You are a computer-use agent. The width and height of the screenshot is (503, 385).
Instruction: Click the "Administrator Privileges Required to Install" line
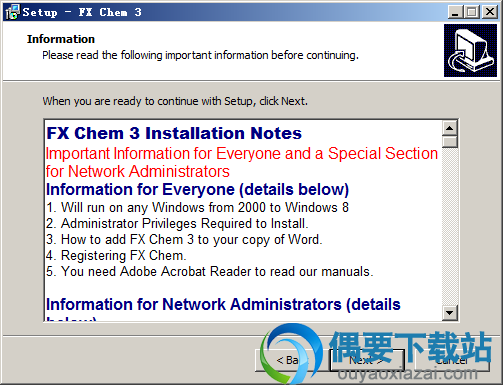(177, 223)
